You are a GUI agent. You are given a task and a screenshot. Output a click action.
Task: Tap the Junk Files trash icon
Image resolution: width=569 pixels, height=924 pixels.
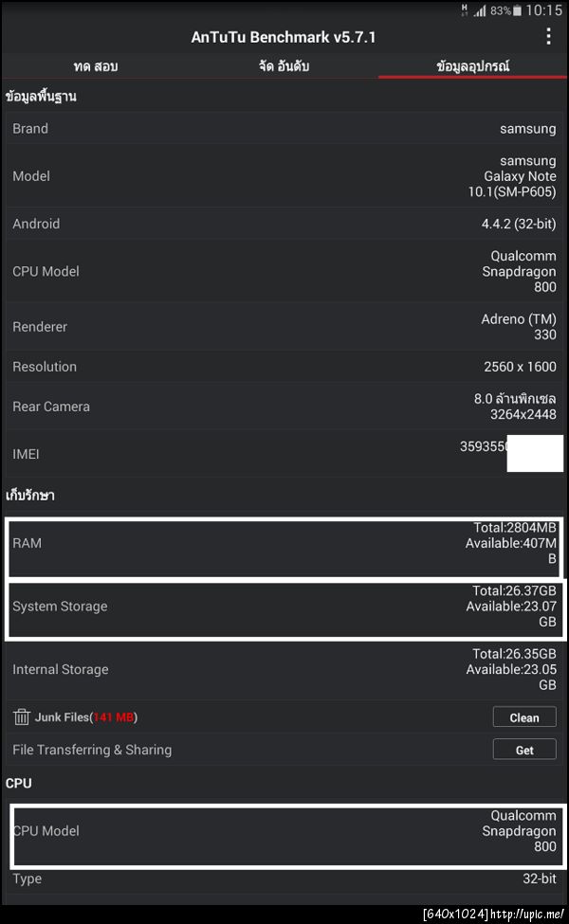coord(21,717)
